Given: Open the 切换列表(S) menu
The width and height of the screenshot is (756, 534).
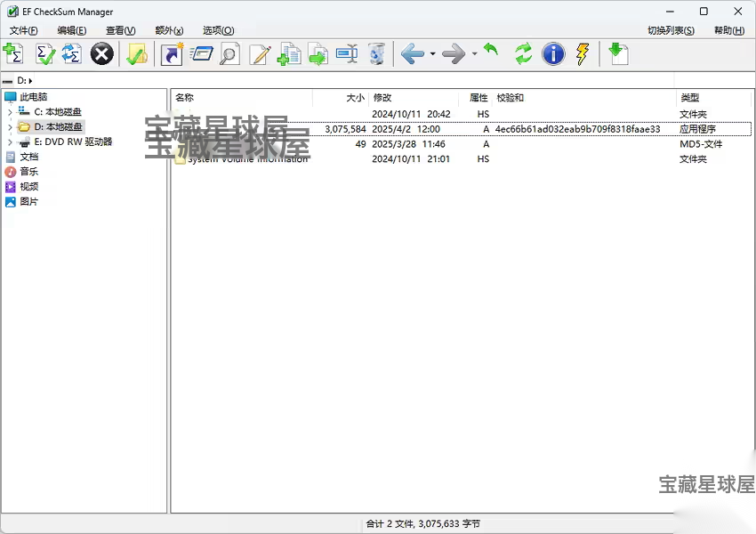Looking at the screenshot, I should pyautogui.click(x=671, y=30).
